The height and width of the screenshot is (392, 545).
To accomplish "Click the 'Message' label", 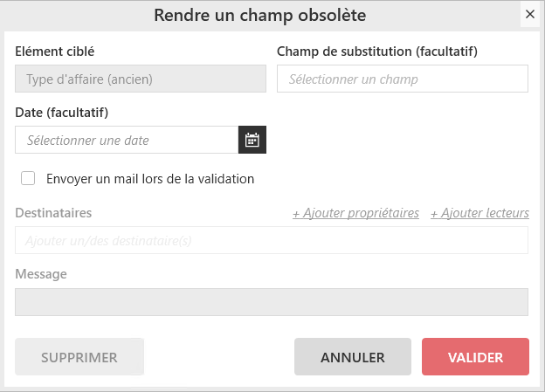I will [x=41, y=274].
